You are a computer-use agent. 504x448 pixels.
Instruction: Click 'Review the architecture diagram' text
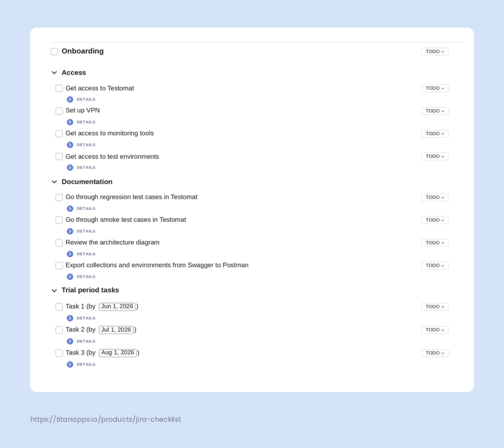(x=113, y=242)
